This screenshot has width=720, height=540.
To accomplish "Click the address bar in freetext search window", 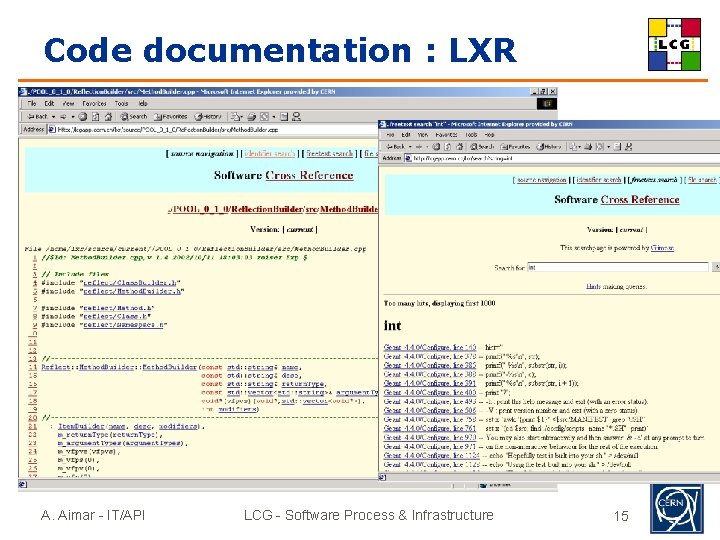I will tap(562, 158).
